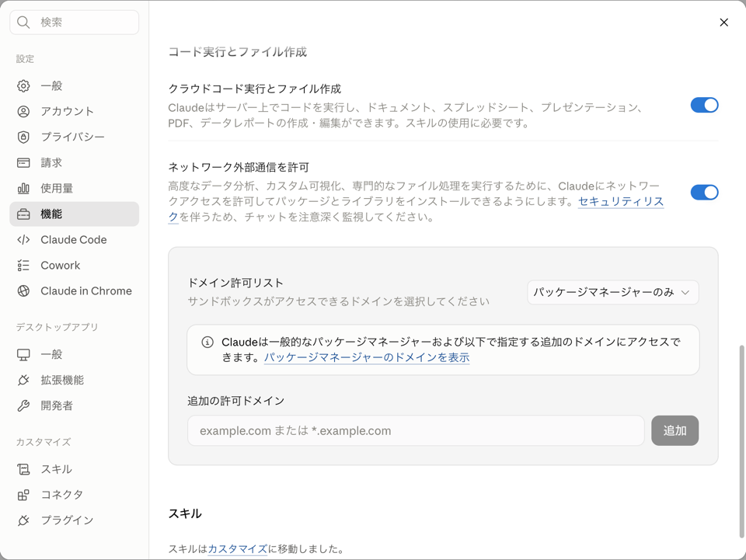Open the アカウント settings page

coord(75,112)
